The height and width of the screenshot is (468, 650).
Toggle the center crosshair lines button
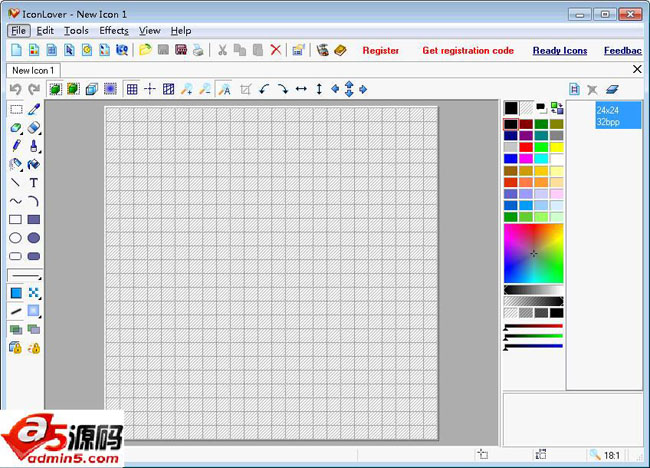pyautogui.click(x=150, y=89)
